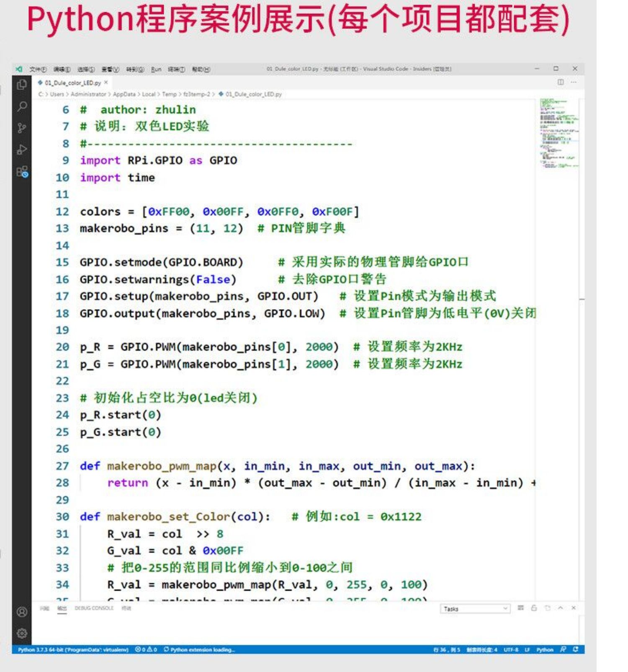Image resolution: width=628 pixels, height=672 pixels.
Task: Open the Run menu
Action: (x=156, y=69)
